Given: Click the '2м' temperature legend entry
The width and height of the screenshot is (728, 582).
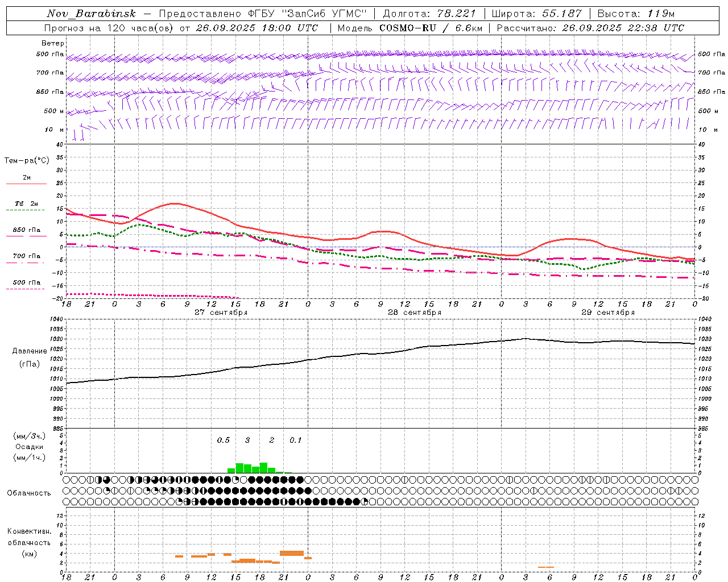Looking at the screenshot, I should pos(27,178).
